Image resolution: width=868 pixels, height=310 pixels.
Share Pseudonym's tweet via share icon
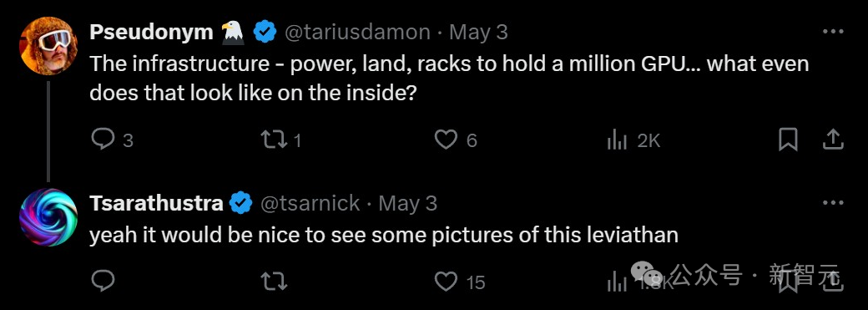[x=832, y=140]
